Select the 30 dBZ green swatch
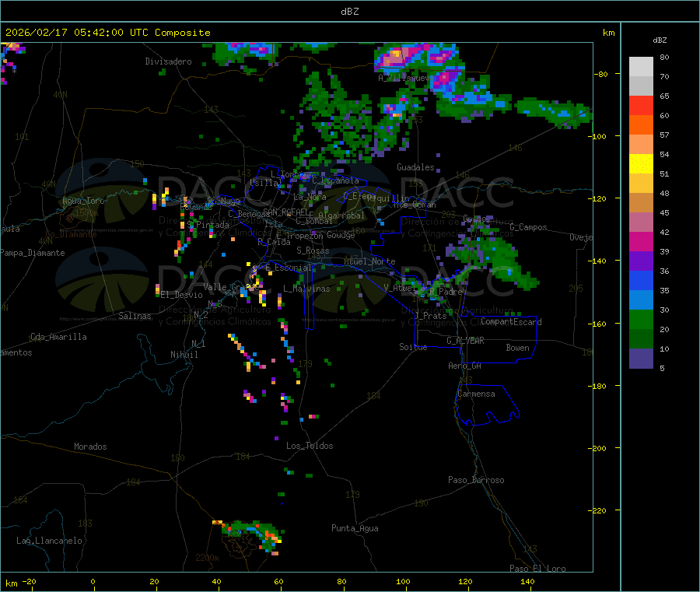Screen dimensions: 700x592 click(x=641, y=319)
